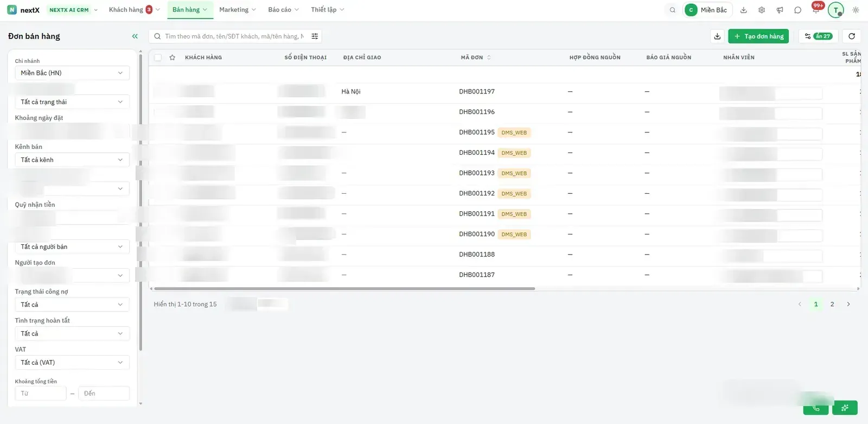Tick the select-all orders checkbox

pos(158,58)
